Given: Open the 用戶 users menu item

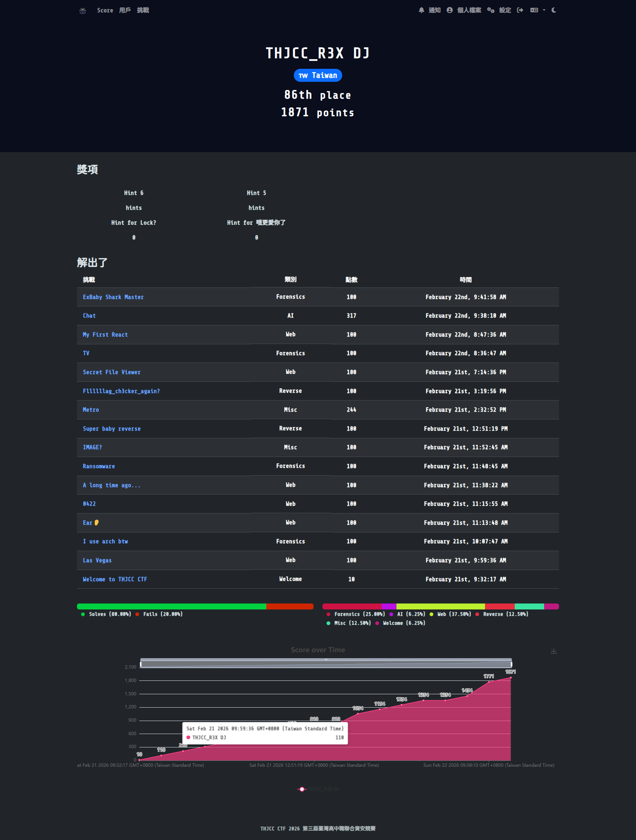Looking at the screenshot, I should [x=125, y=10].
